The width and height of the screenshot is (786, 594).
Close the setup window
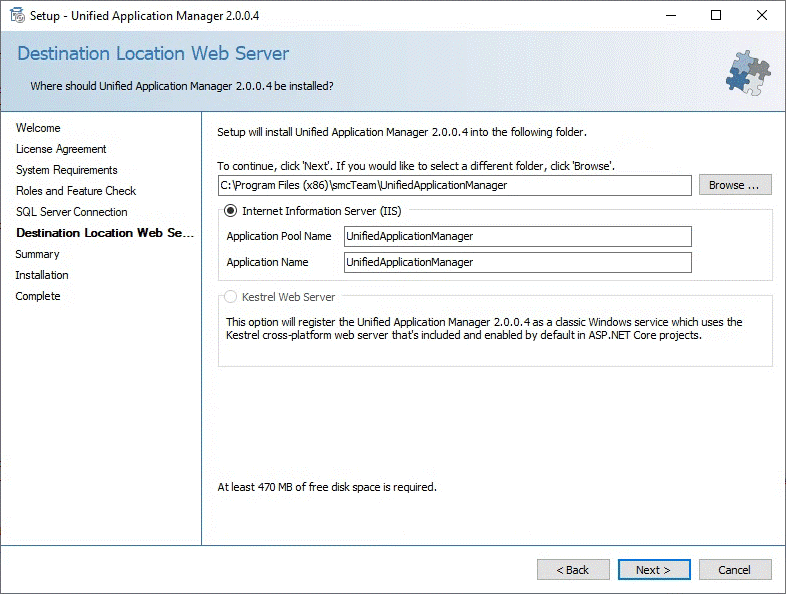[x=762, y=16]
